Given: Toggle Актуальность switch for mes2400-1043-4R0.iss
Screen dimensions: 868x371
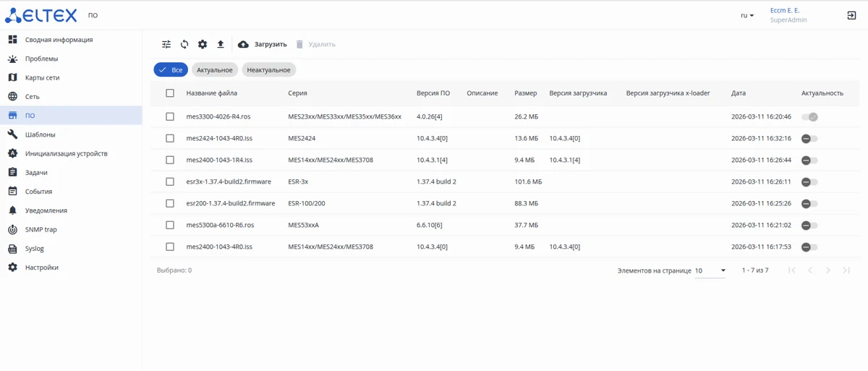Looking at the screenshot, I should 809,247.
